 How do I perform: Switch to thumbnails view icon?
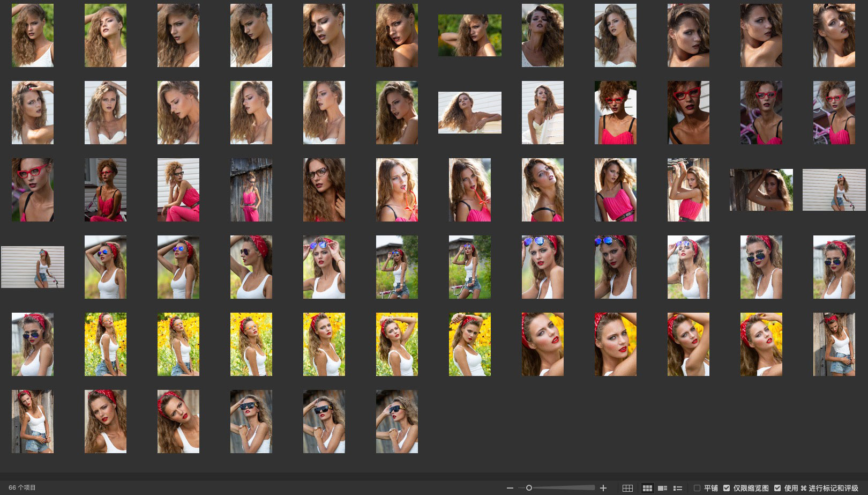coord(647,488)
